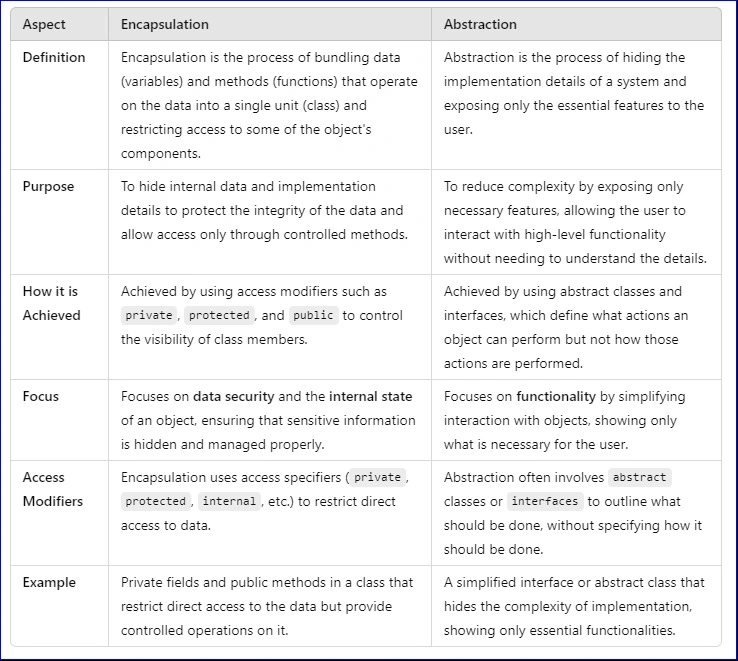Select the Definition row label
The image size is (738, 661).
coord(54,57)
